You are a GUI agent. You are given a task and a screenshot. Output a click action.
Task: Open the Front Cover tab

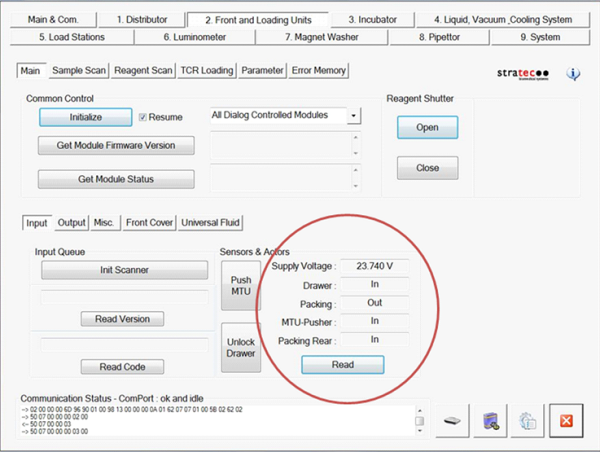coord(149,222)
